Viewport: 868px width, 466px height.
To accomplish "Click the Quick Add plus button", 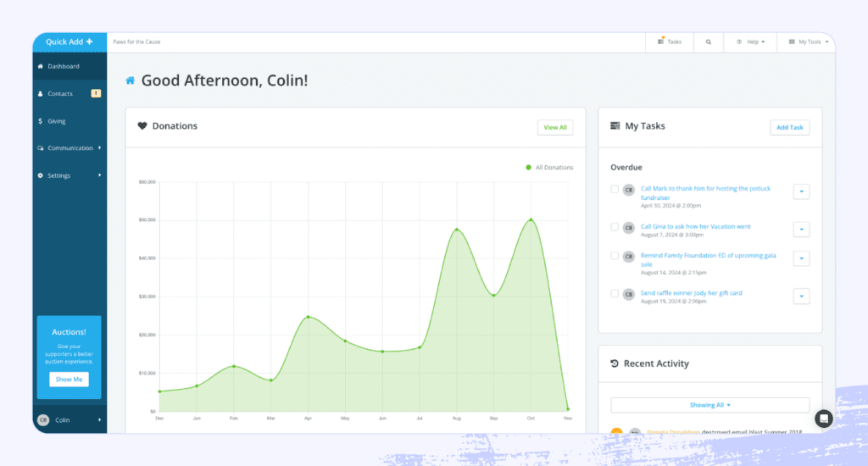I will click(x=70, y=42).
